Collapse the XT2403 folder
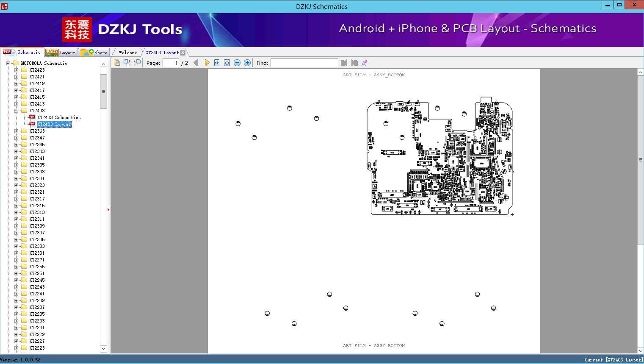This screenshot has height=364, width=644. coord(16,111)
